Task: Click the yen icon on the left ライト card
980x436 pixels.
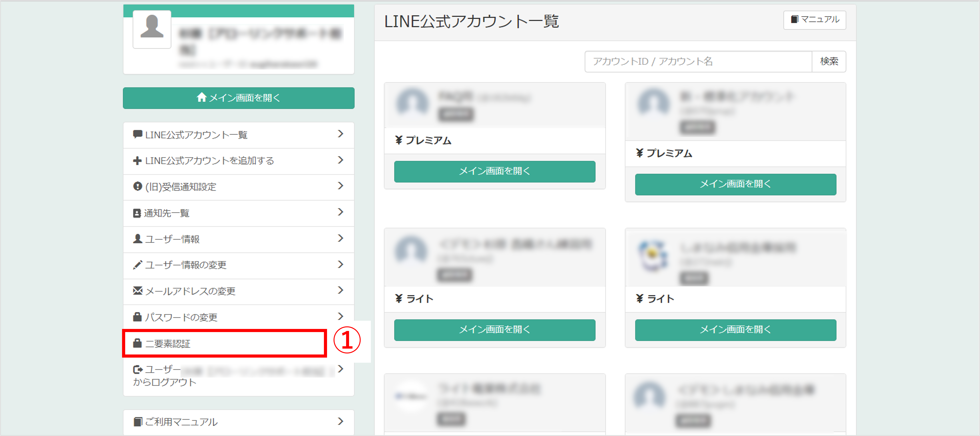Action: click(x=399, y=299)
